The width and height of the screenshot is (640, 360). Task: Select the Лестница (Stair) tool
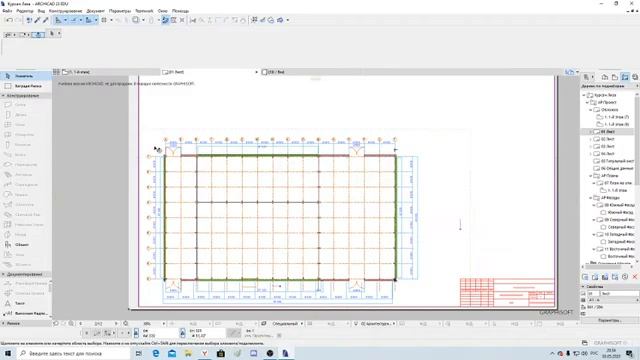point(25,175)
